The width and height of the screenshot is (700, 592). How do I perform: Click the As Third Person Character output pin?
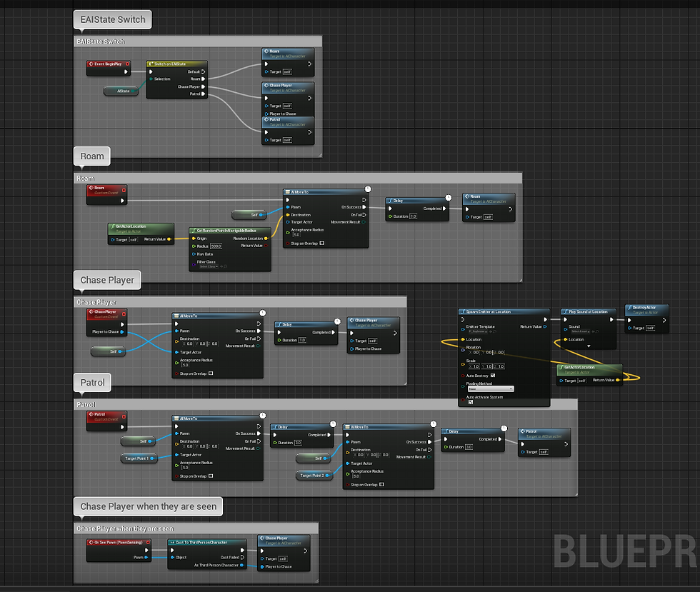(x=242, y=565)
